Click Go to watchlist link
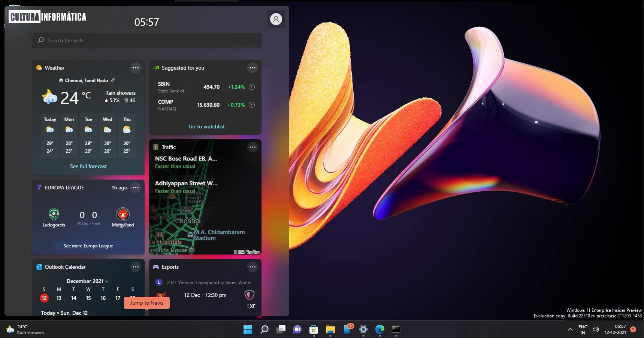Screen dimensions: 644x338 coord(206,127)
